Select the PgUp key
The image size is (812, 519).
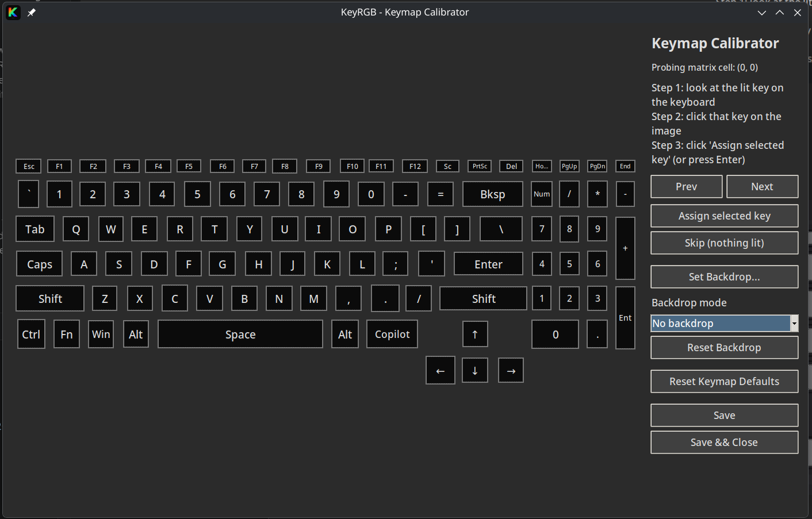coord(569,166)
